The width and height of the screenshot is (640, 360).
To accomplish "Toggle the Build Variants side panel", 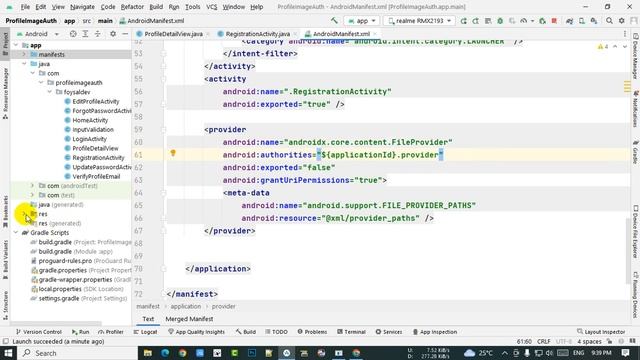I will 5,260.
